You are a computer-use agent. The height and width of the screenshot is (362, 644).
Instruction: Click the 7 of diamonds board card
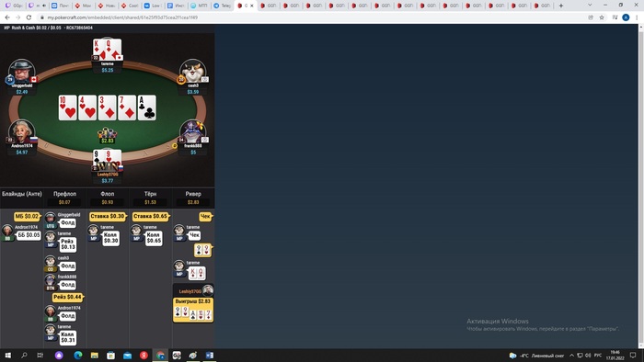point(127,107)
